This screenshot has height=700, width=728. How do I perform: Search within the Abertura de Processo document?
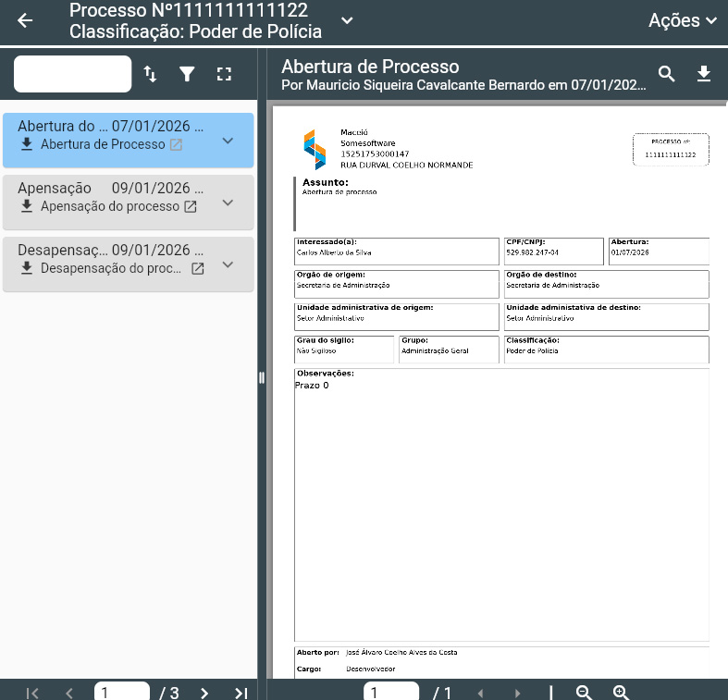point(666,74)
